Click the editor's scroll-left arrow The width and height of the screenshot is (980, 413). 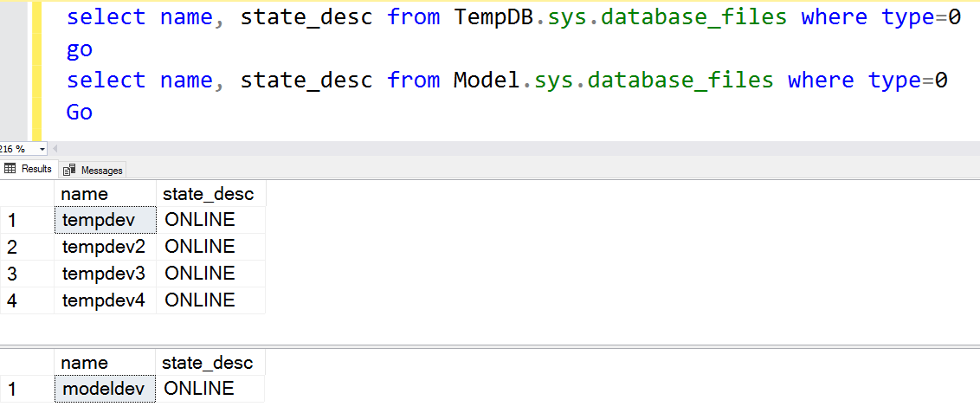click(55, 149)
